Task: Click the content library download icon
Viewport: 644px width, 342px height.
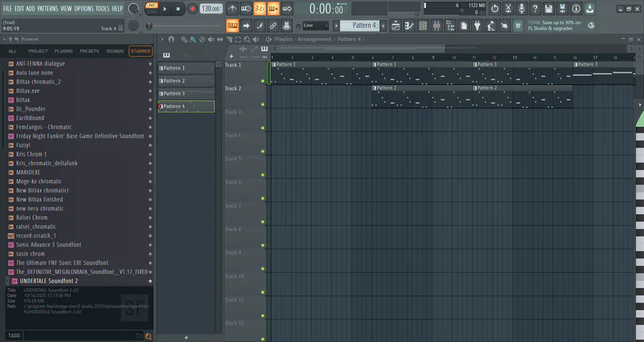Action: click(590, 9)
